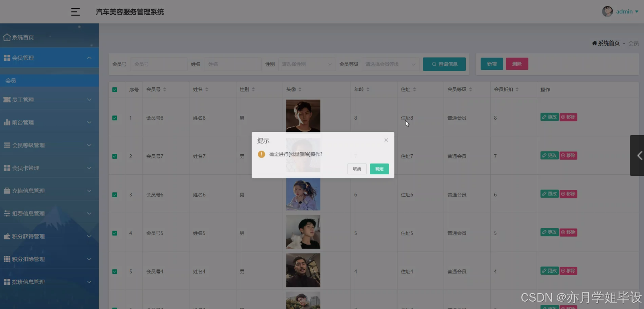Open the 积分获得管理 menu
644x309 pixels.
point(49,236)
